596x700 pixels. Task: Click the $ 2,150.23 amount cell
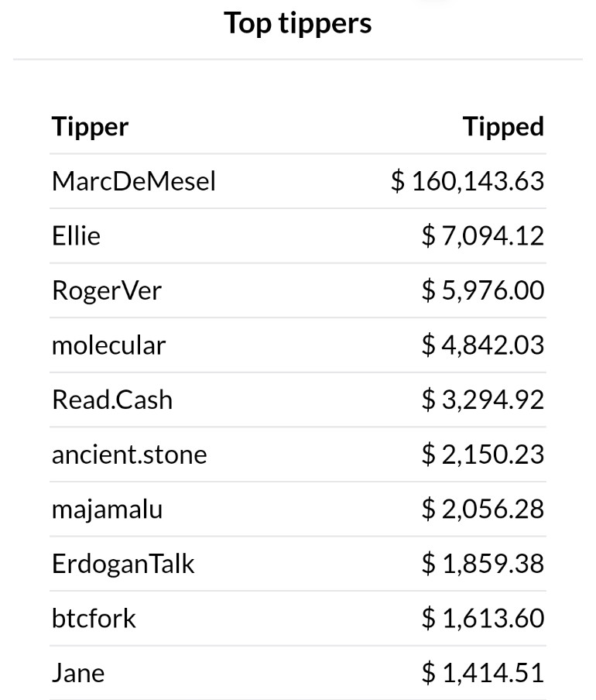click(x=483, y=455)
